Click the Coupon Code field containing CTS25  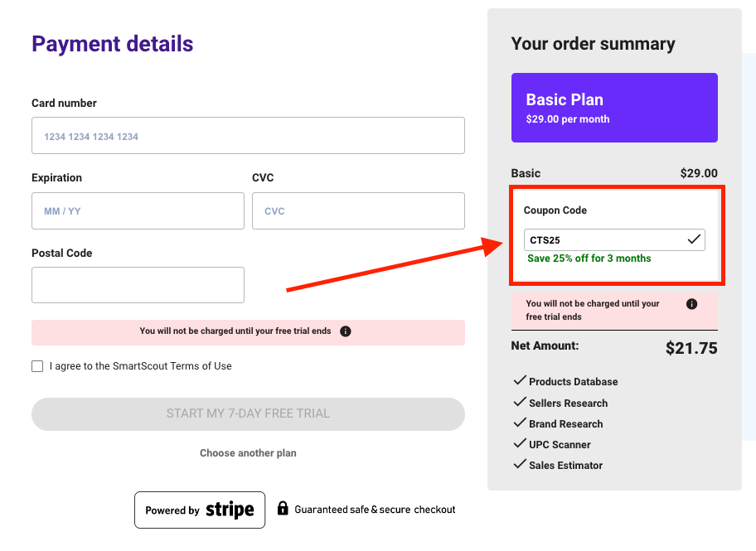coord(605,240)
